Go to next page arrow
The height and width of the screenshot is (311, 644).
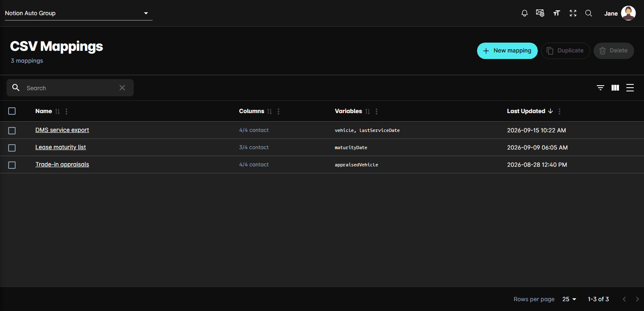pyautogui.click(x=637, y=299)
